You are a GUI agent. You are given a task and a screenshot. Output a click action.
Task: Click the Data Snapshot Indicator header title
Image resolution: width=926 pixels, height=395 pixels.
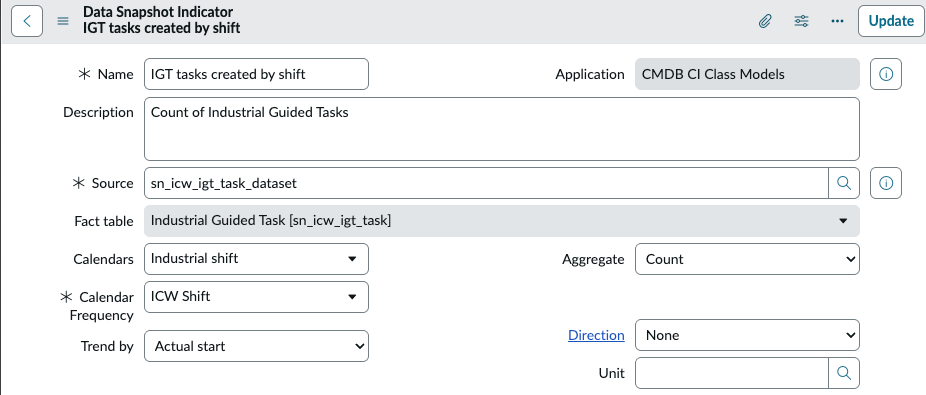tap(158, 12)
